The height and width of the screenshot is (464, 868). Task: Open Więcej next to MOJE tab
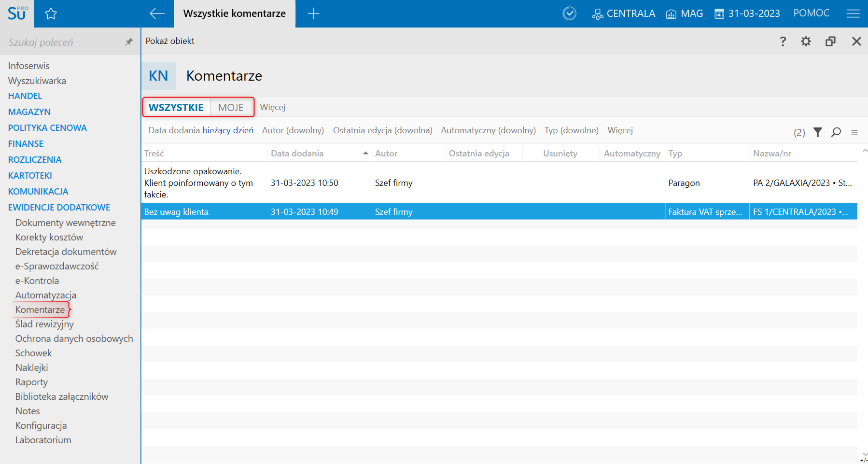click(273, 107)
